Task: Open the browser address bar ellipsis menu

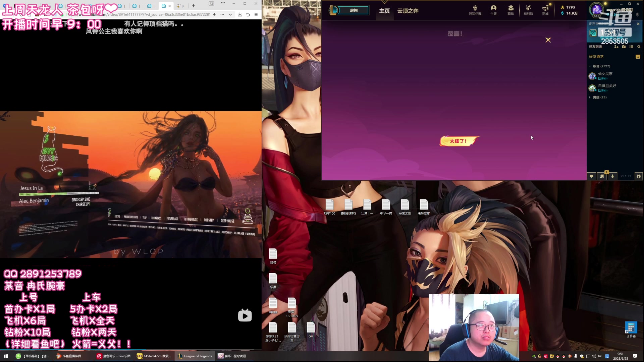Action: pyautogui.click(x=222, y=14)
